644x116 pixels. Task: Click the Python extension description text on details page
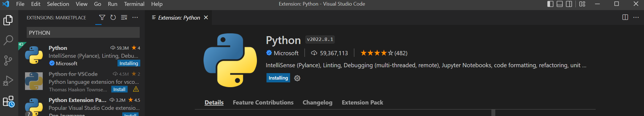point(426,65)
